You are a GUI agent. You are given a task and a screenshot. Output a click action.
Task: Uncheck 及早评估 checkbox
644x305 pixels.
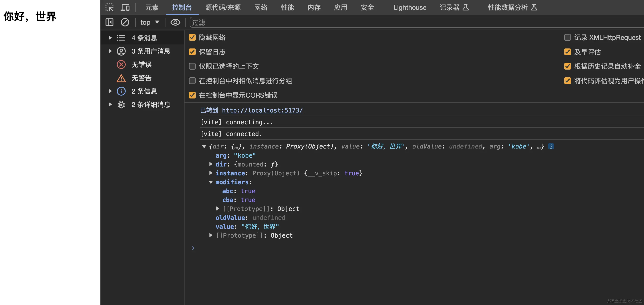coord(567,52)
